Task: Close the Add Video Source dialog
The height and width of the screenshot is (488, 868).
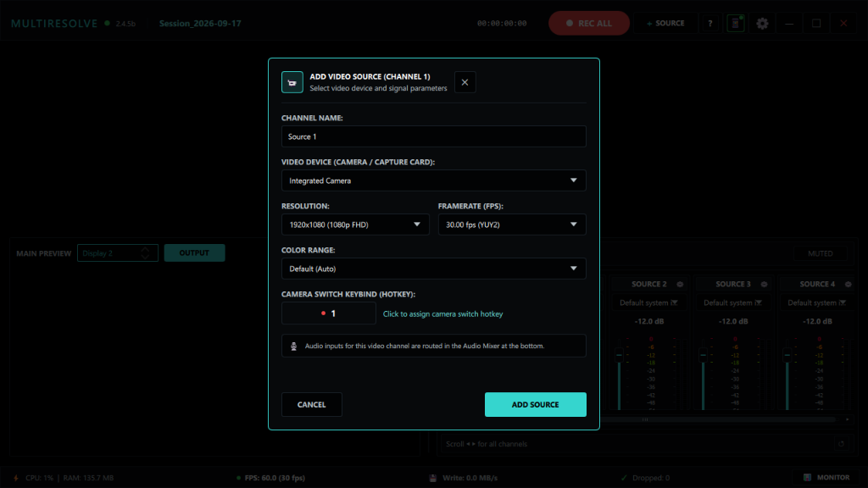Action: (465, 82)
